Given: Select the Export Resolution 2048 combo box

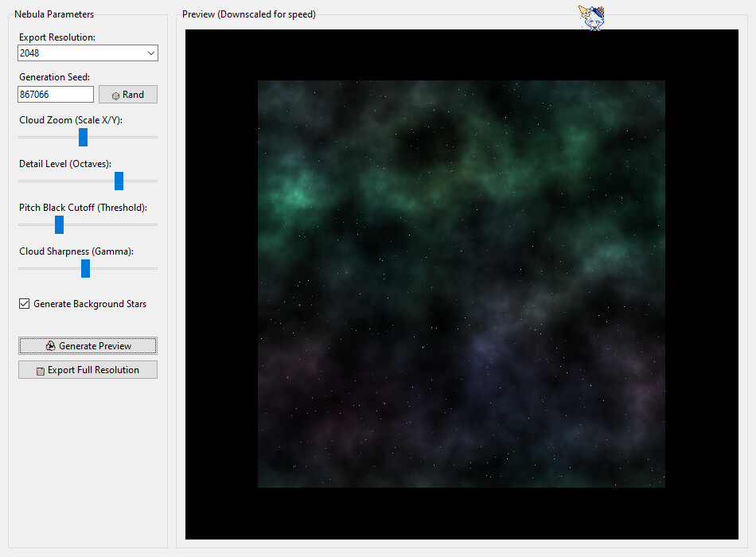Looking at the screenshot, I should [x=88, y=53].
